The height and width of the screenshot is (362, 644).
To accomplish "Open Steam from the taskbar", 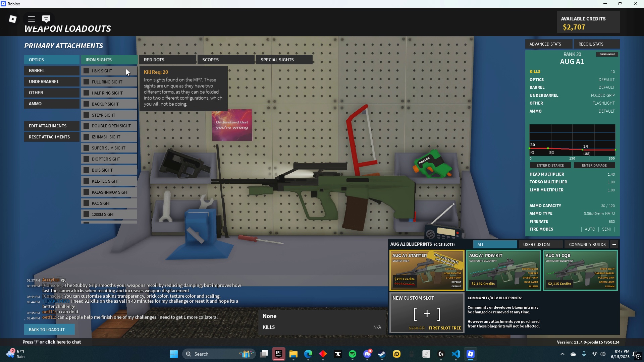I will [x=382, y=354].
